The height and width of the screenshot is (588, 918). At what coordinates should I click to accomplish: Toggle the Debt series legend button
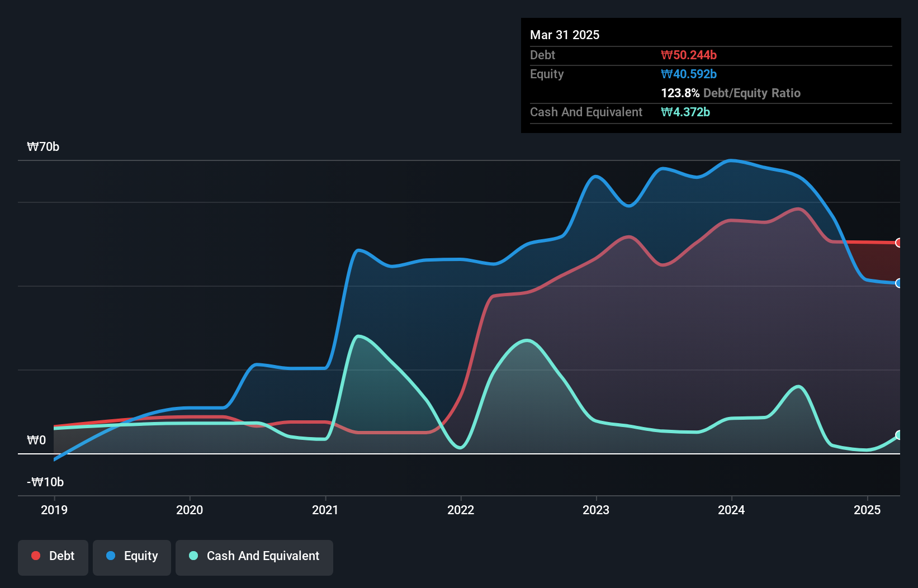[x=53, y=557]
